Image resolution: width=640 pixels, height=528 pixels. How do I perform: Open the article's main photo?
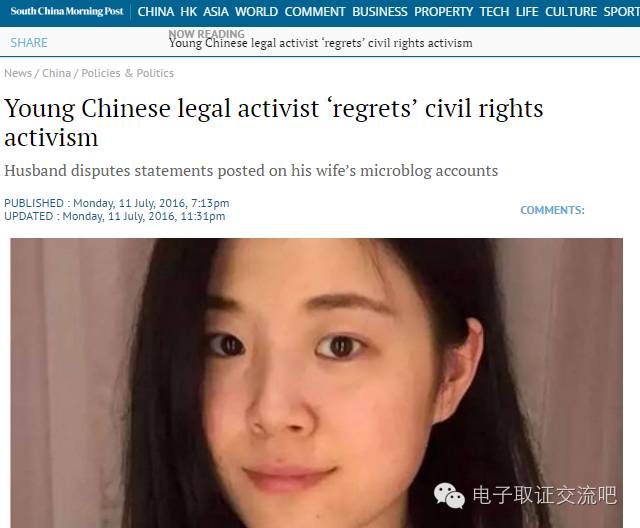[316, 383]
